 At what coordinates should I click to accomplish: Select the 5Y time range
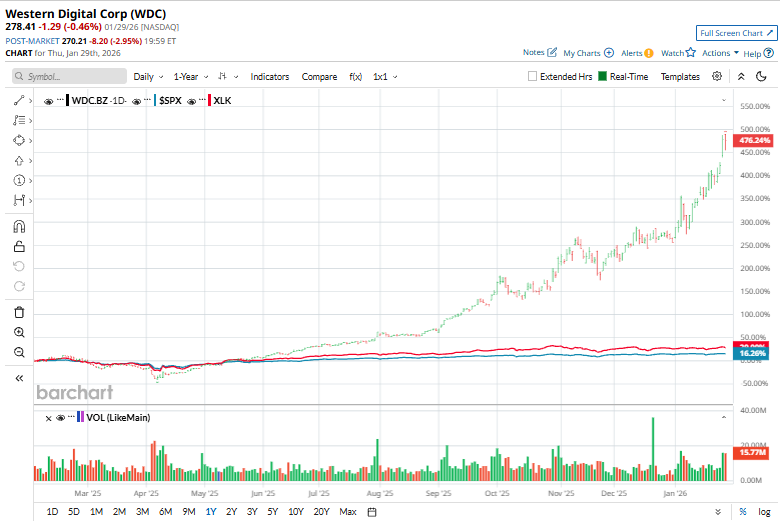[273, 512]
